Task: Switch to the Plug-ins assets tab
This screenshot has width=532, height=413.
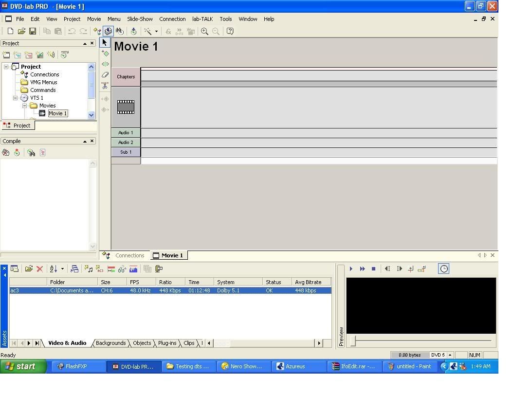Action: 167,343
